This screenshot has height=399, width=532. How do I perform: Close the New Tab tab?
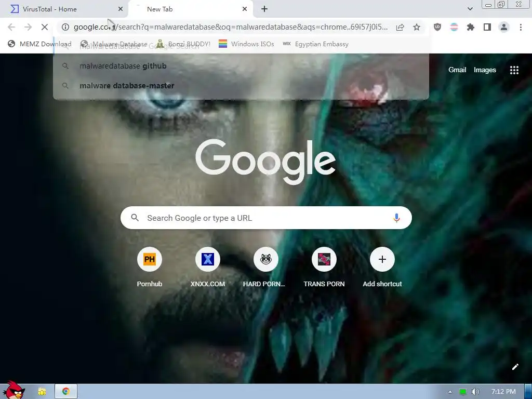point(245,9)
